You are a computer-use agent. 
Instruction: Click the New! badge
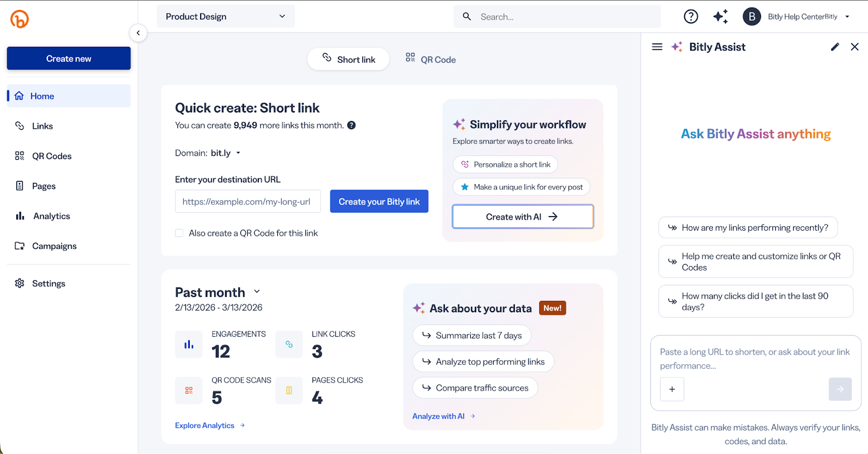pyautogui.click(x=552, y=308)
